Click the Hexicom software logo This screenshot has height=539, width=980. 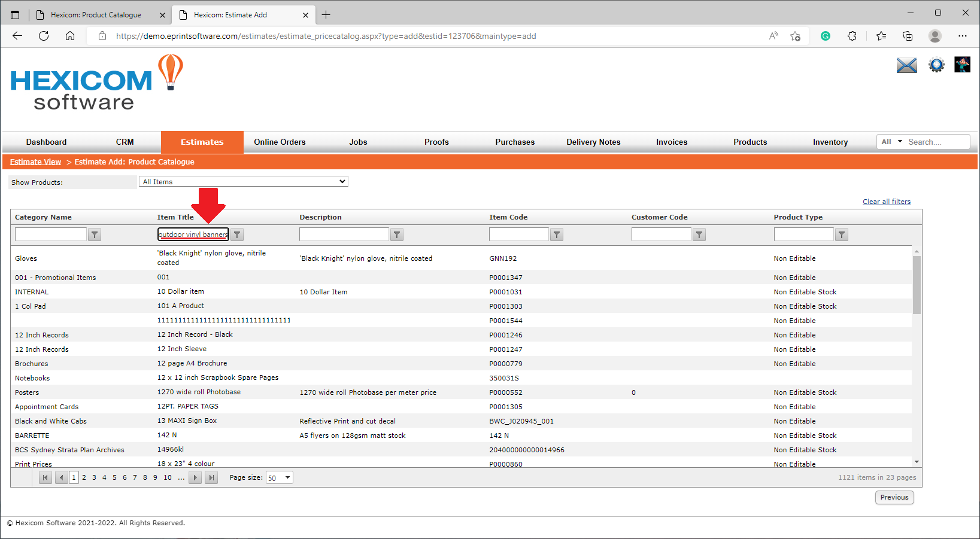[96, 82]
